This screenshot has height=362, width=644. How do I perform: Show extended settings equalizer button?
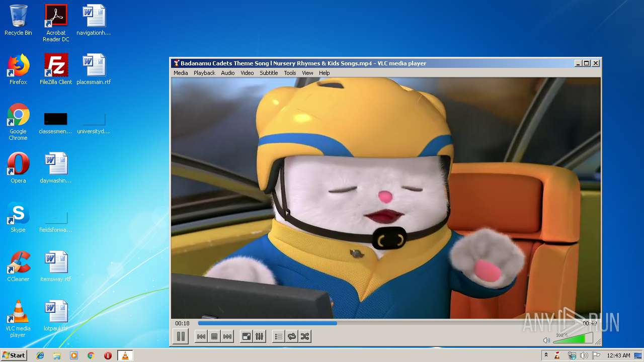pyautogui.click(x=259, y=336)
